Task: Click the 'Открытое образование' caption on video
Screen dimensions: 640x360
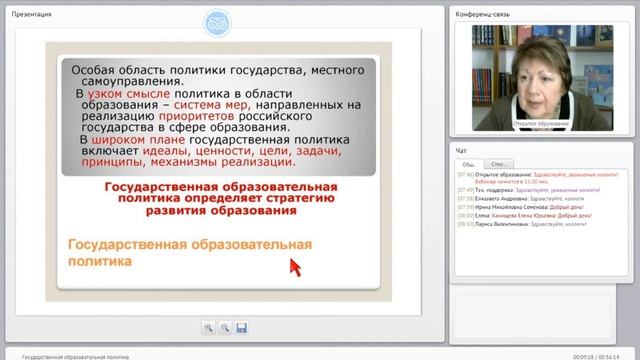Action: [x=541, y=123]
